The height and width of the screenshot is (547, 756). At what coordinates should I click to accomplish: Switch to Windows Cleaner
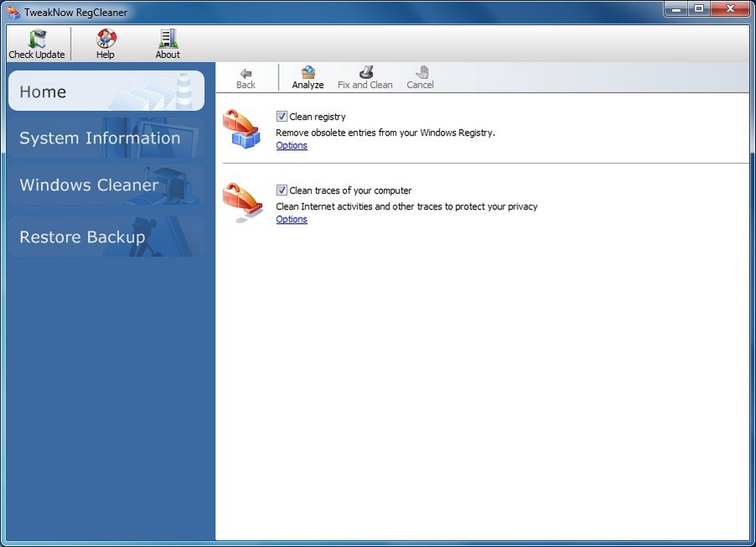point(105,185)
